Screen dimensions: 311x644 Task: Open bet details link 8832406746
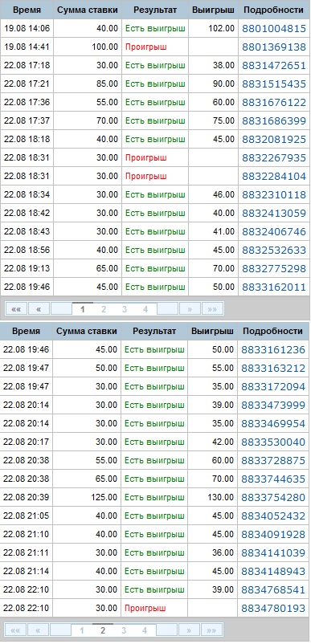click(x=274, y=231)
